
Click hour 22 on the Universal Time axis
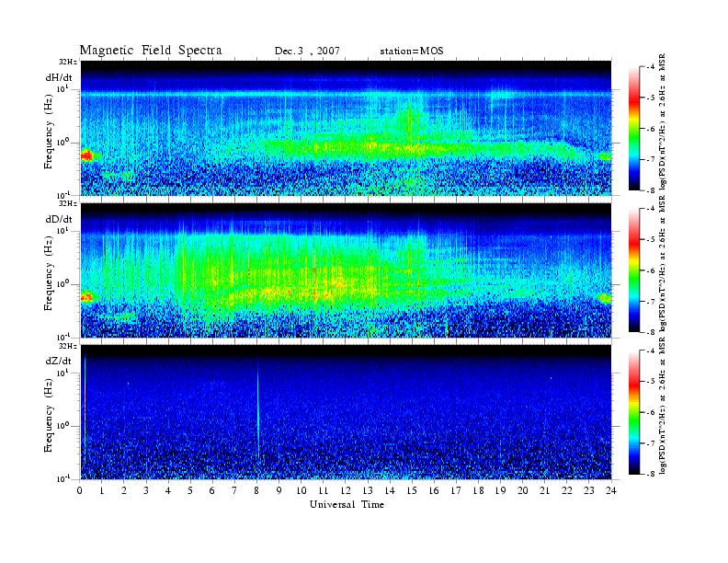pyautogui.click(x=567, y=490)
